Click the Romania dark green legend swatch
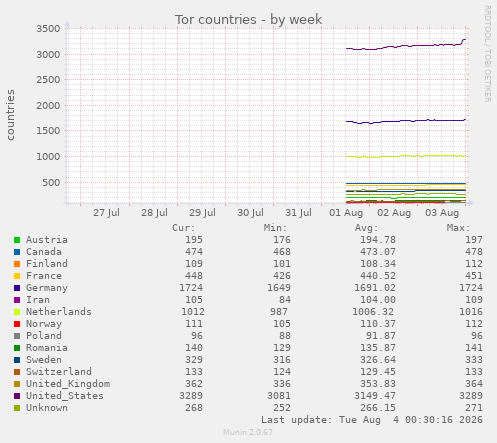 click(17, 348)
